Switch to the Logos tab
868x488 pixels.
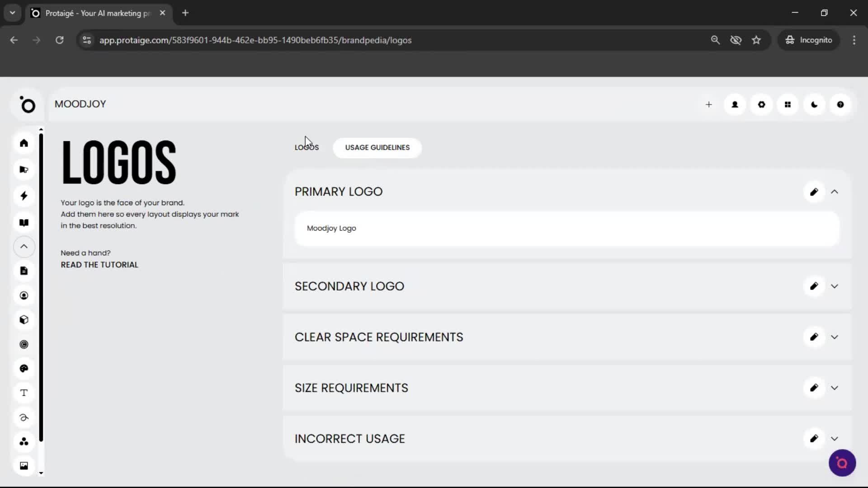pos(307,147)
